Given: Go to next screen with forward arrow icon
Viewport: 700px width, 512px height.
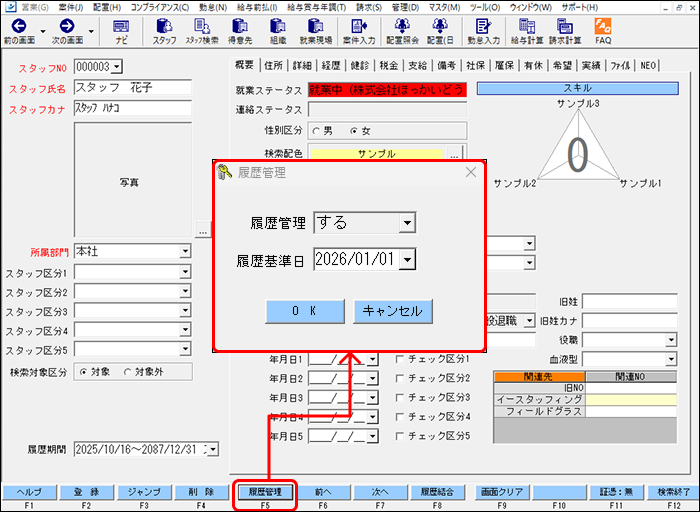Looking at the screenshot, I should pos(67,31).
